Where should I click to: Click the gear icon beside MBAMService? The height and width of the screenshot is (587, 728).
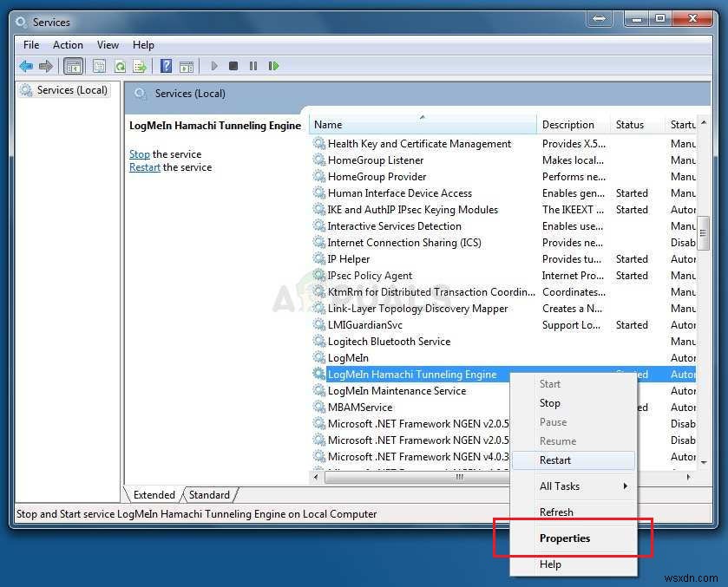tap(319, 407)
